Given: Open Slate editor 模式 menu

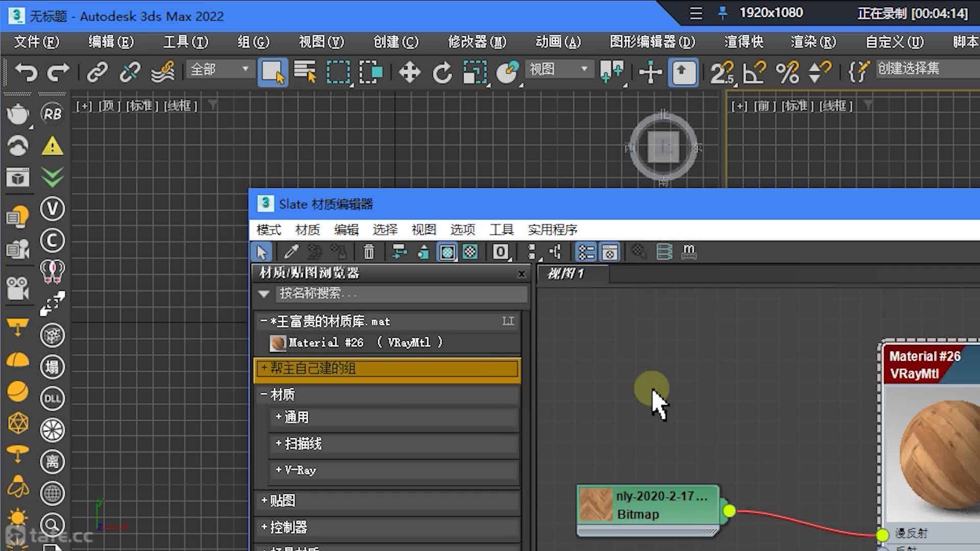Looking at the screenshot, I should 268,230.
